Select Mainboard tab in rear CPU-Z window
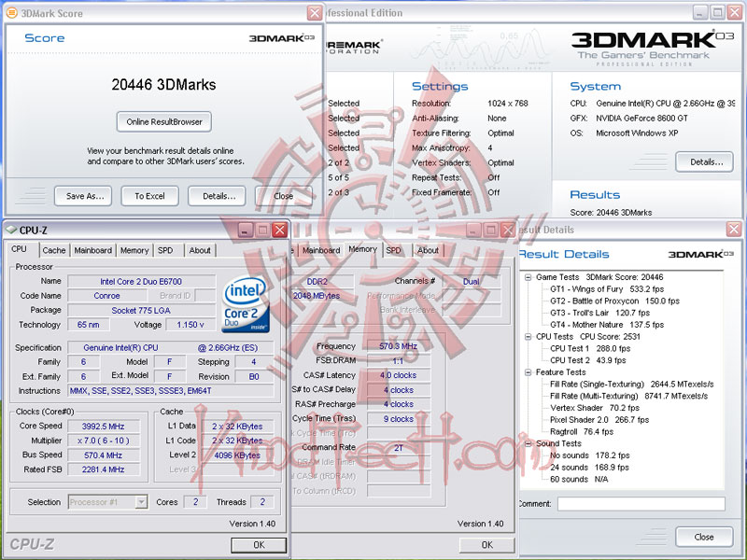This screenshot has height=560, width=747. pyautogui.click(x=321, y=250)
